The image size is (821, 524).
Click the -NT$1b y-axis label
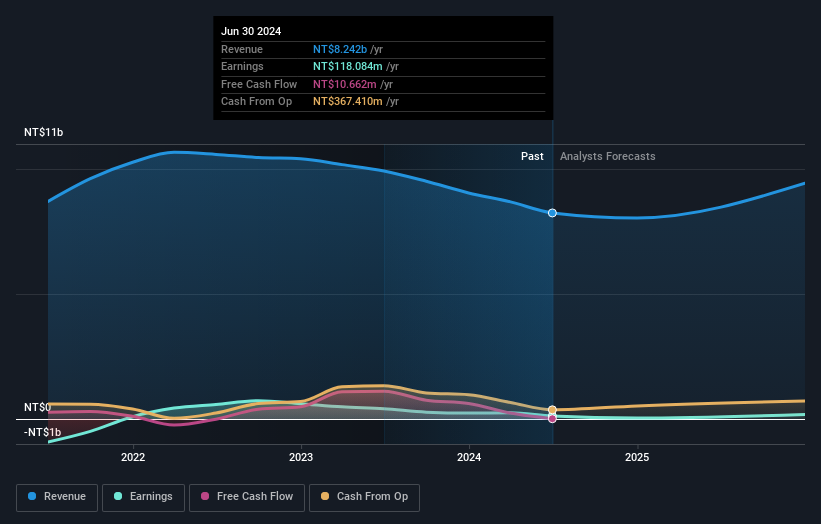coord(42,432)
